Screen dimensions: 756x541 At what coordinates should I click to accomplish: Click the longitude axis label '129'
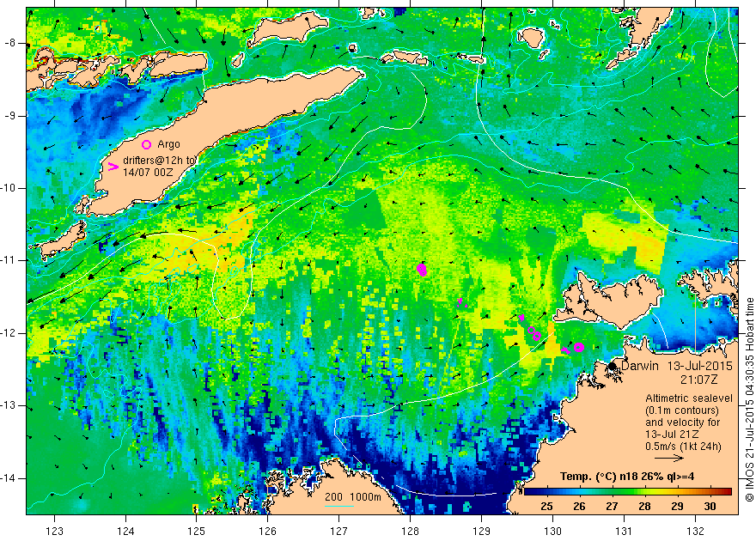(x=482, y=531)
